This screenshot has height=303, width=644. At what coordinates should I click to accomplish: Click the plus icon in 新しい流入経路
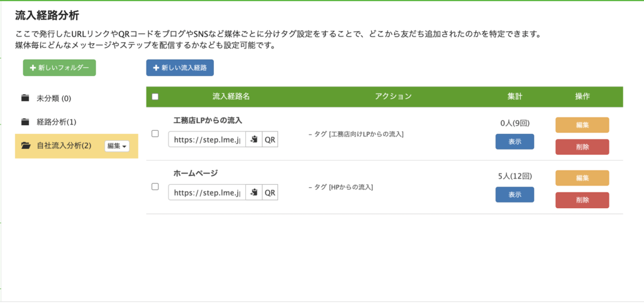156,68
